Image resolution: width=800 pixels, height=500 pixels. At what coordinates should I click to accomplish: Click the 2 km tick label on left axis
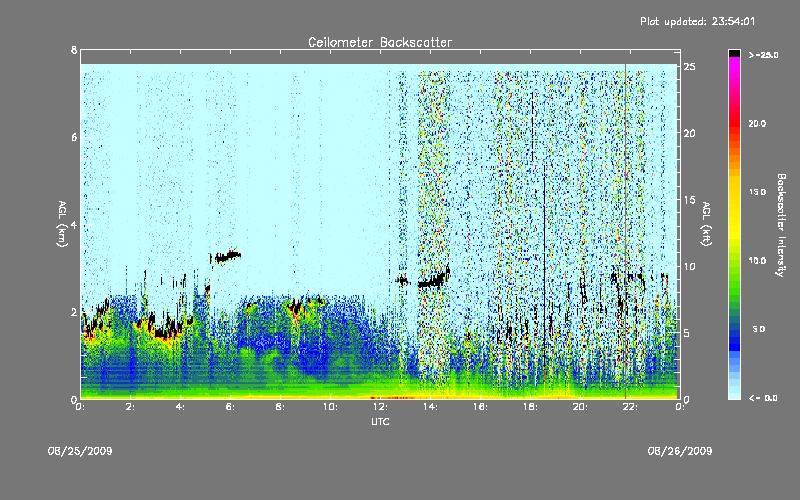(x=74, y=312)
